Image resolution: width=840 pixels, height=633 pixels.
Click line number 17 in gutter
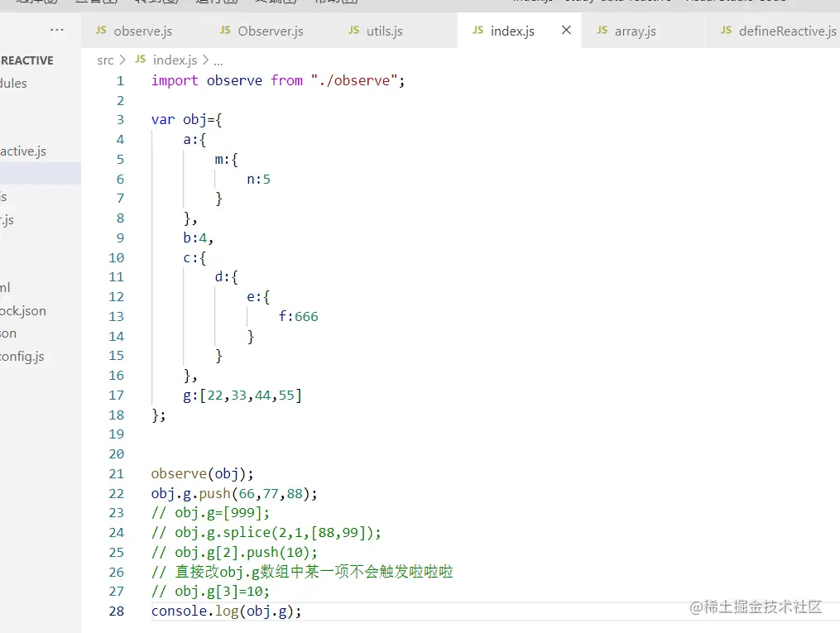116,396
